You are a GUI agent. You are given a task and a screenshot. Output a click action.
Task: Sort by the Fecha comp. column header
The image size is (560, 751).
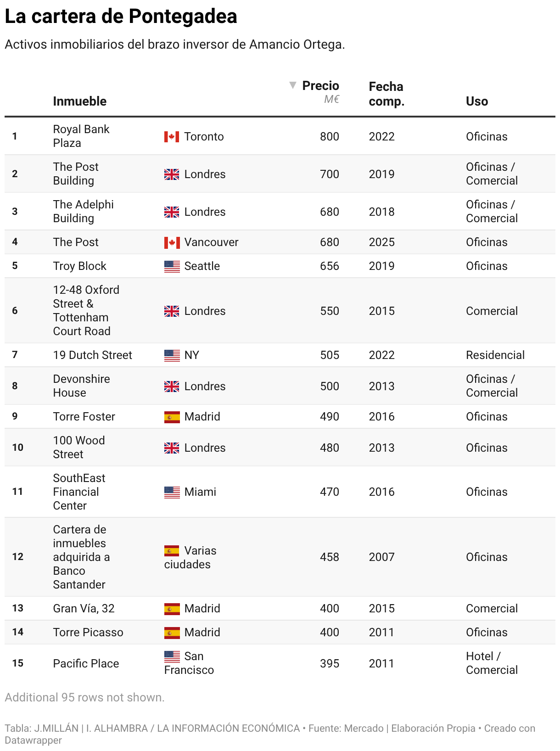tap(386, 94)
